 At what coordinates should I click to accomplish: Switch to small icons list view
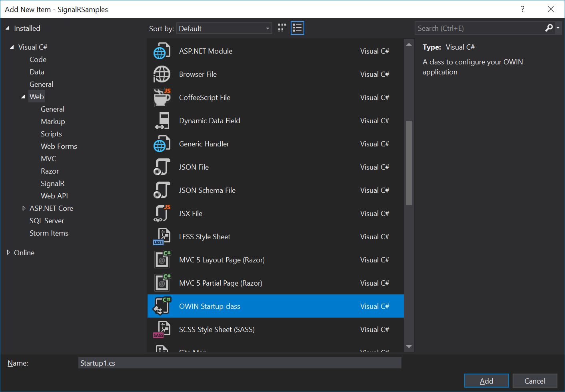297,28
